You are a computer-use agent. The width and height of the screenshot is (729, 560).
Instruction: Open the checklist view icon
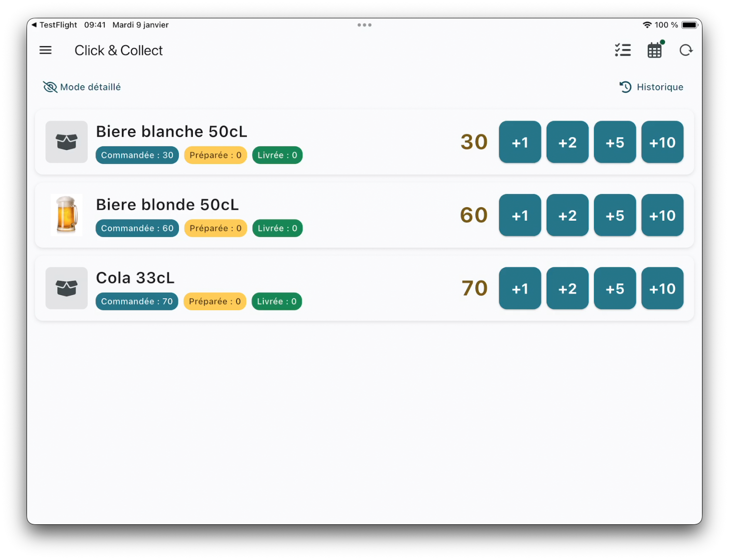(622, 50)
